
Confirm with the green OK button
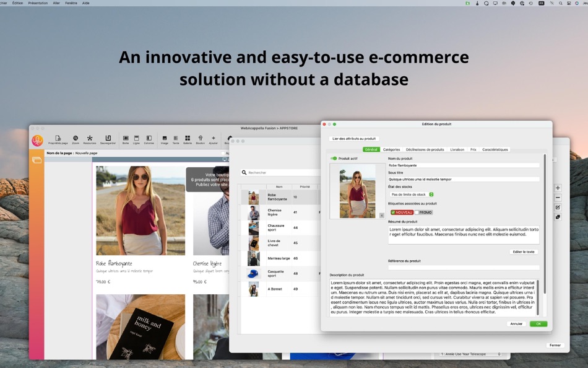click(538, 323)
